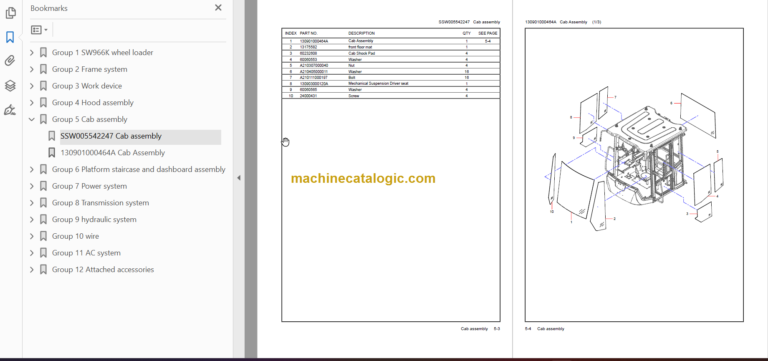
Task: Click bookmark icon beside SSW005542247 Cab assembly
Action: coord(51,136)
